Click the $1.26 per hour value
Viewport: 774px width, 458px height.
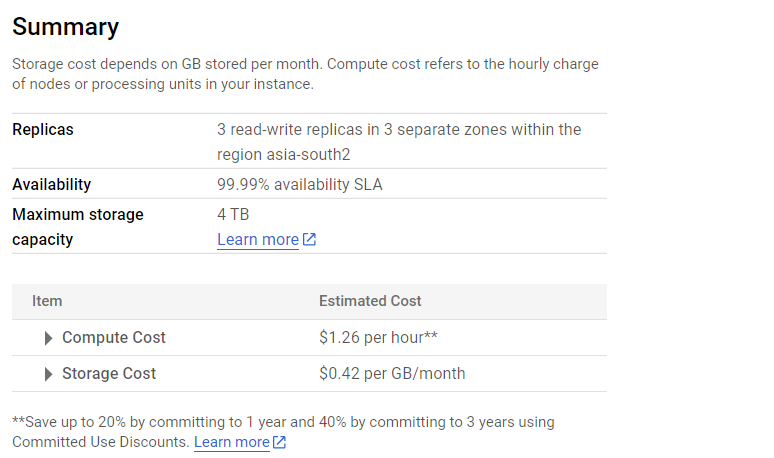378,338
